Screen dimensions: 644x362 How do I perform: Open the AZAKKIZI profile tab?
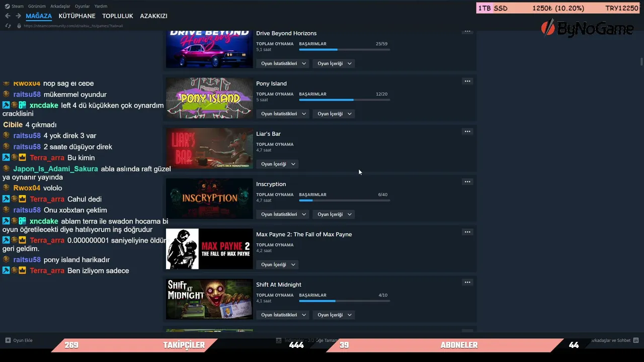[153, 16]
